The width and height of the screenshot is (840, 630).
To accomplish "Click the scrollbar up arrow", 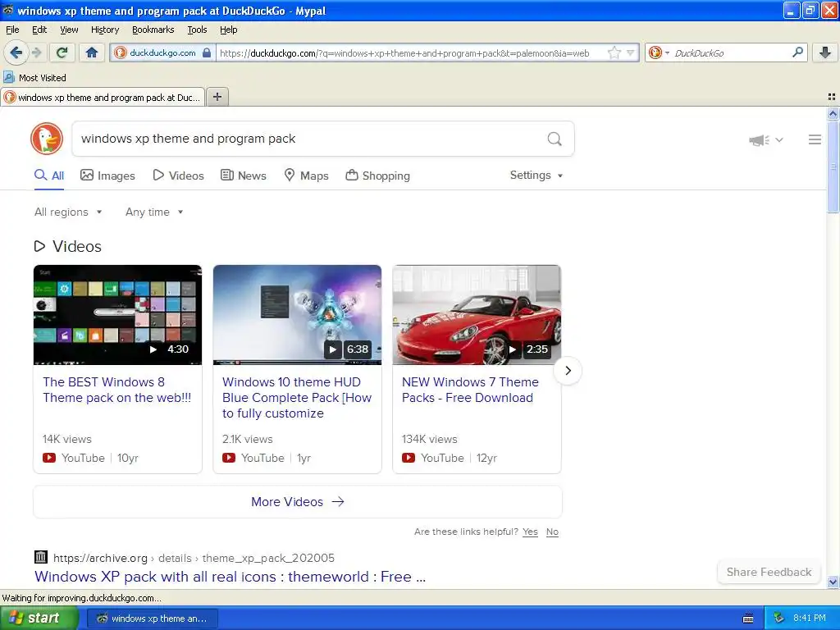I will 833,113.
